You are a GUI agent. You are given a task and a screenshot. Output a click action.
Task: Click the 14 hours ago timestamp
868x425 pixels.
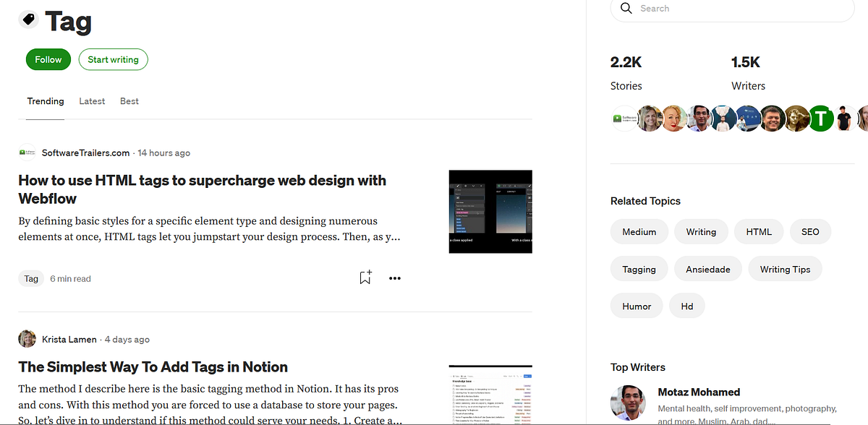coord(164,153)
